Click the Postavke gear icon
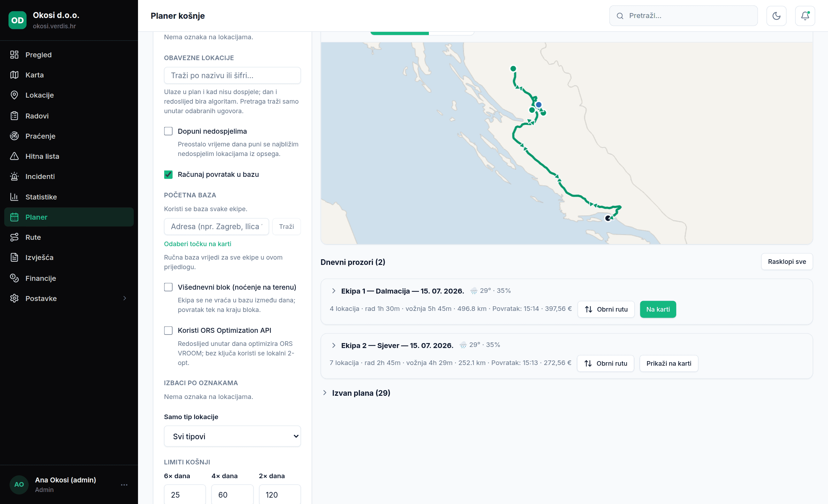 (14, 298)
